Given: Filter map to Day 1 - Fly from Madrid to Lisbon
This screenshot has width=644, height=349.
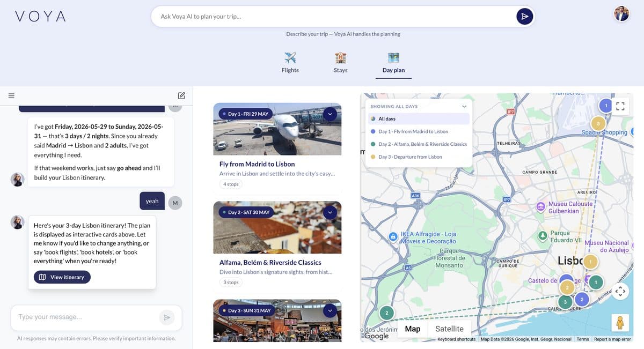Looking at the screenshot, I should tap(419, 131).
